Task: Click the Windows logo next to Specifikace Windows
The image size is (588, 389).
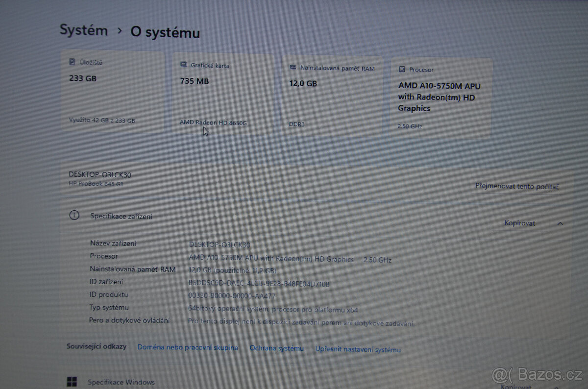Action: click(72, 381)
